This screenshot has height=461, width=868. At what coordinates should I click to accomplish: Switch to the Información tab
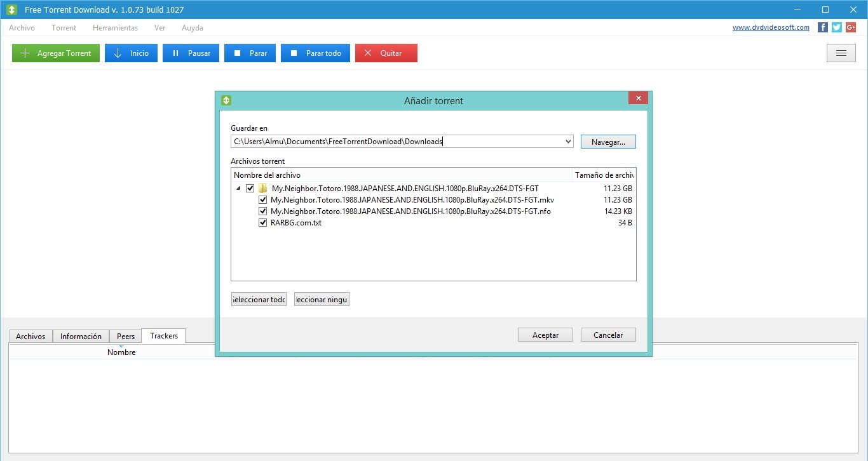click(81, 337)
